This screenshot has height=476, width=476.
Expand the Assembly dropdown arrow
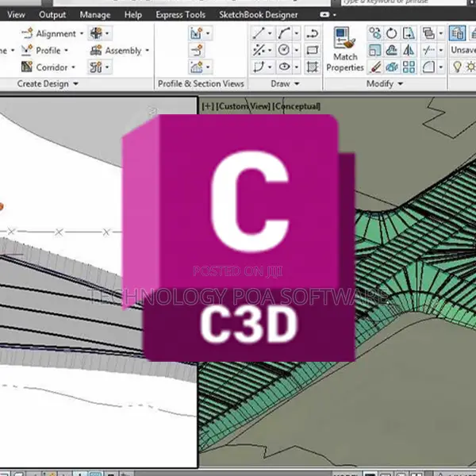click(x=148, y=51)
